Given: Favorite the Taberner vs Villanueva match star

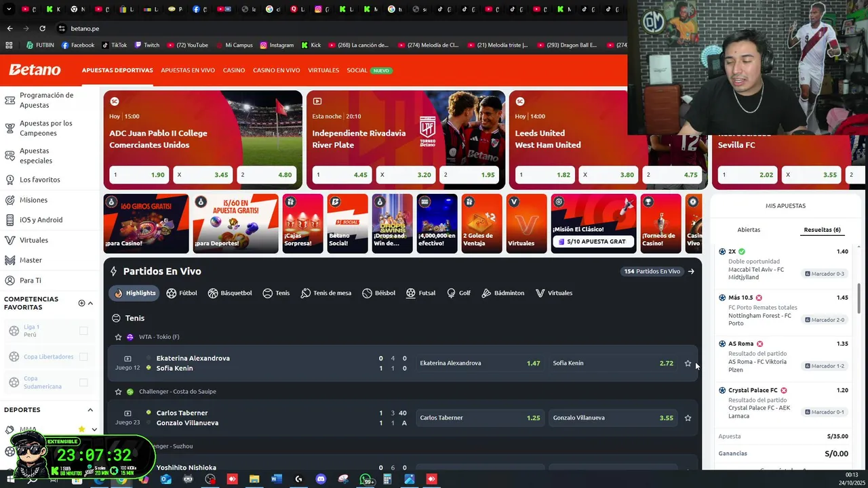Looking at the screenshot, I should [x=688, y=418].
